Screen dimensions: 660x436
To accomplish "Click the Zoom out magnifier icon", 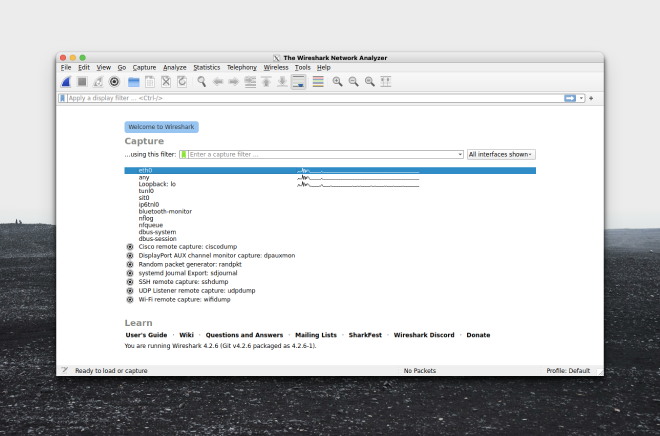I will [354, 82].
